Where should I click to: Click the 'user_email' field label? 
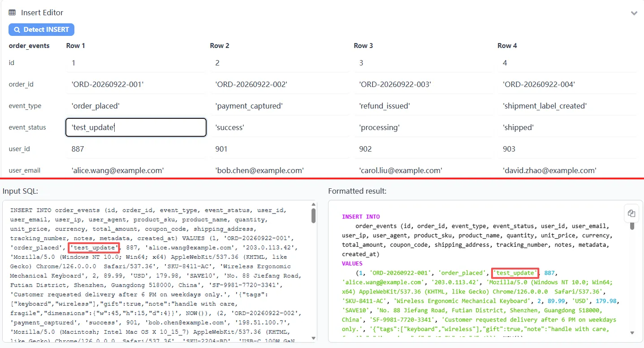click(25, 170)
